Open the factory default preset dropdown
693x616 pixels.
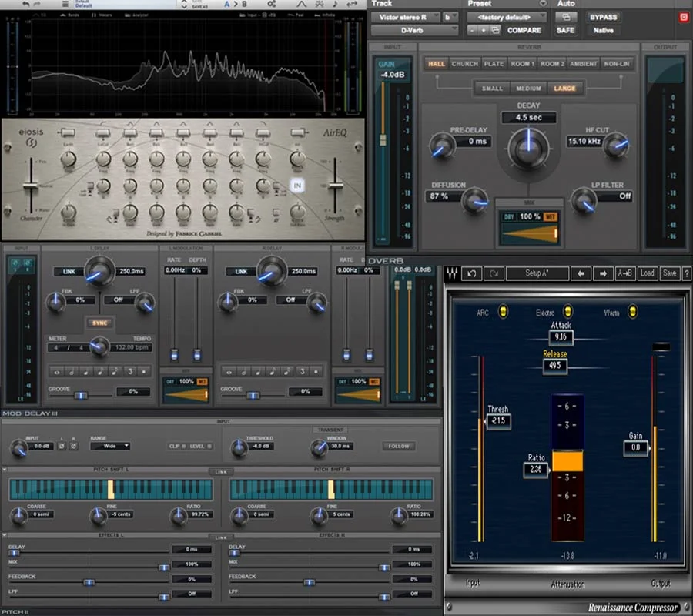point(505,17)
